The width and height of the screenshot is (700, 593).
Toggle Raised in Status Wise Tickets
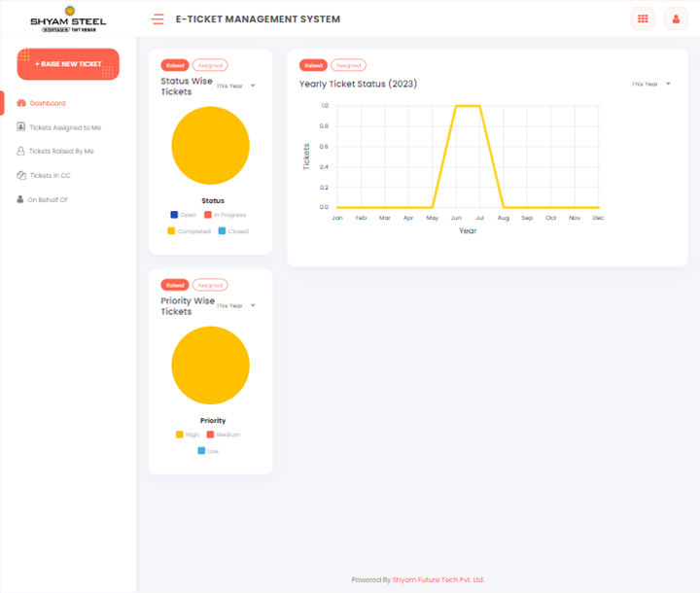(175, 65)
